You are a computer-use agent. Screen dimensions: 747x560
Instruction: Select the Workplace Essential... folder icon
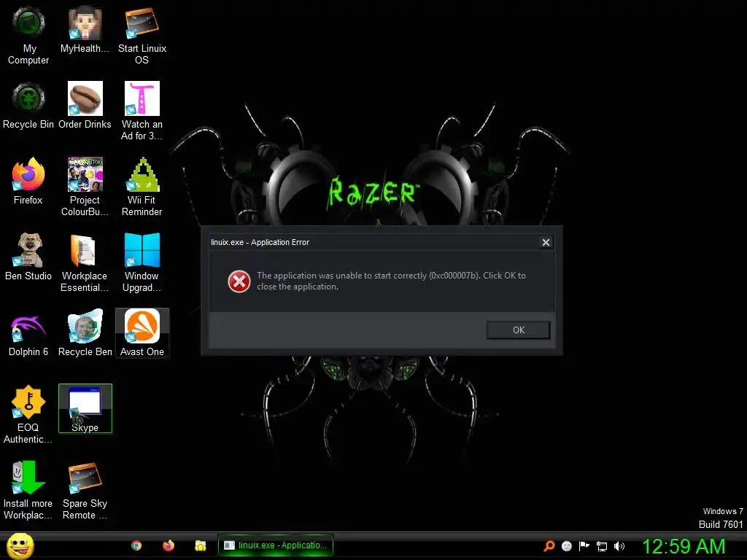[85, 262]
